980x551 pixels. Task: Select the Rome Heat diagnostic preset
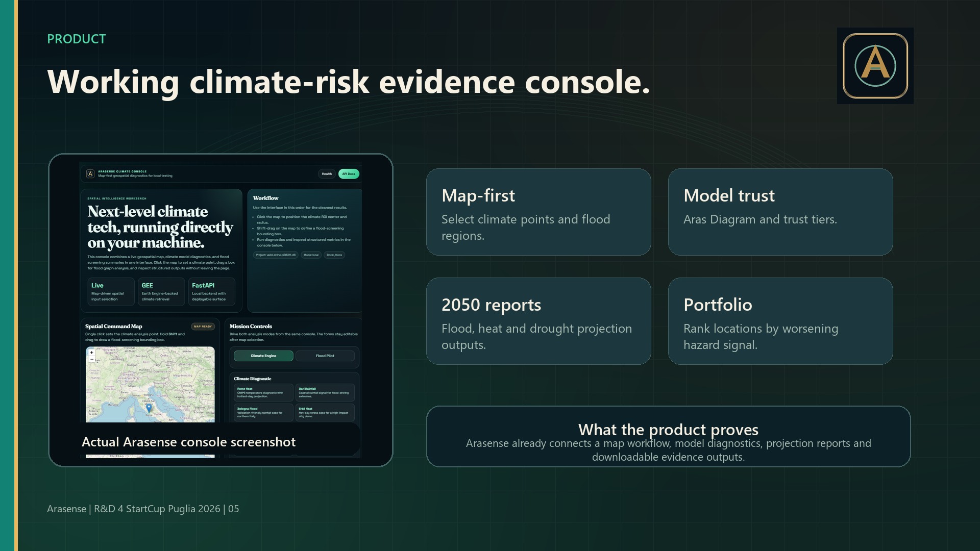point(263,392)
